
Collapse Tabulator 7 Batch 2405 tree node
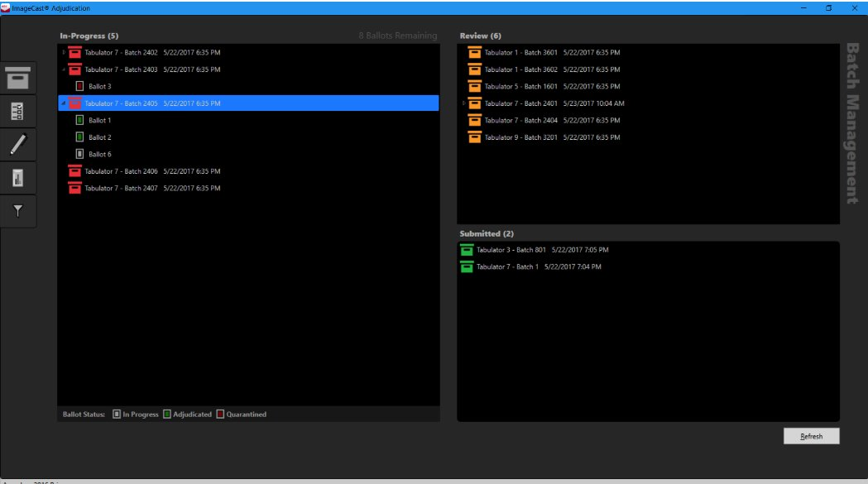coord(64,103)
